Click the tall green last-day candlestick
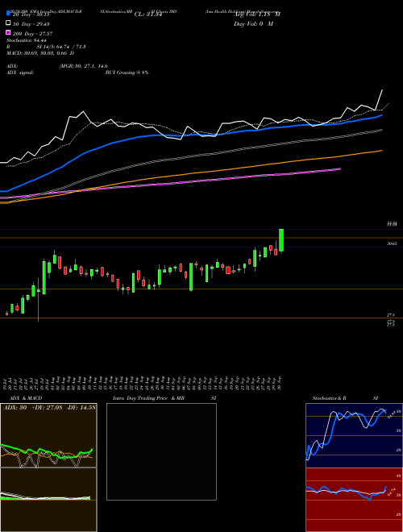 pos(281,240)
